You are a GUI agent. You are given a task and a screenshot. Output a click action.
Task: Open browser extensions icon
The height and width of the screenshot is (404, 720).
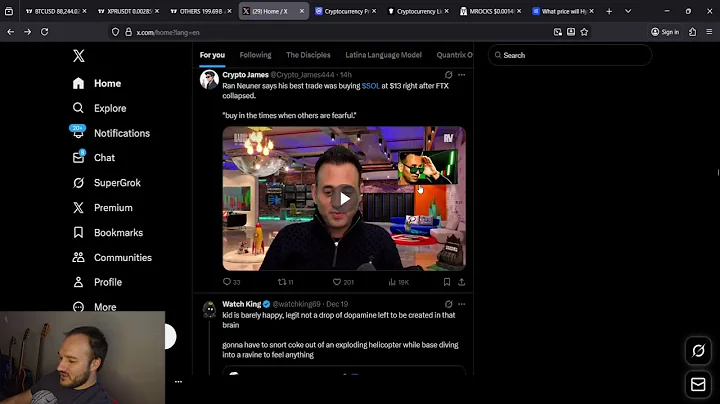[692, 32]
